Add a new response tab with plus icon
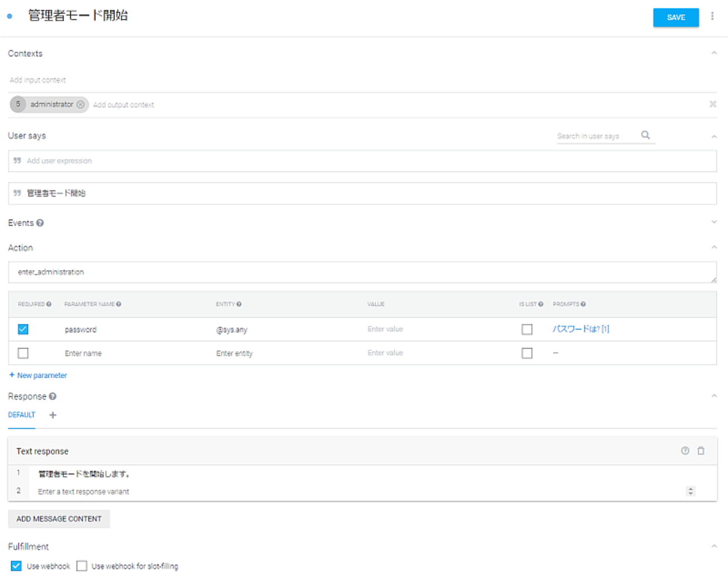The width and height of the screenshot is (728, 581). pyautogui.click(x=53, y=415)
